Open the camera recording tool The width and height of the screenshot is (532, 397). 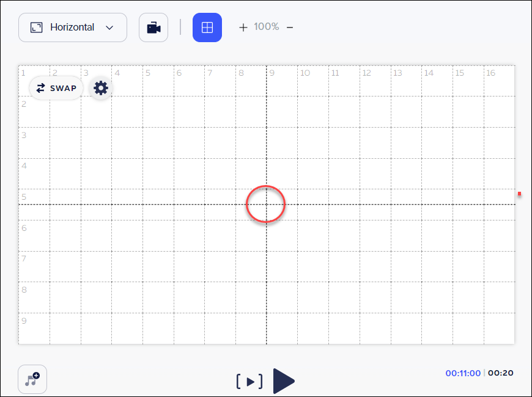pyautogui.click(x=153, y=27)
